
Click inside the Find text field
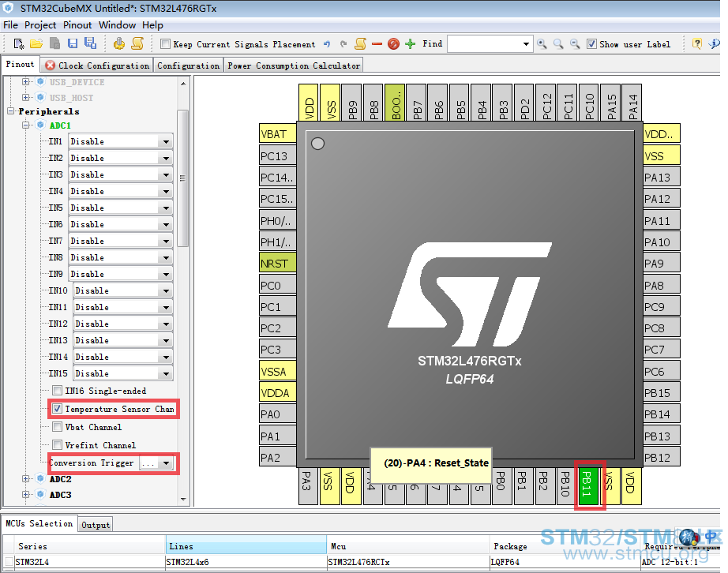484,44
